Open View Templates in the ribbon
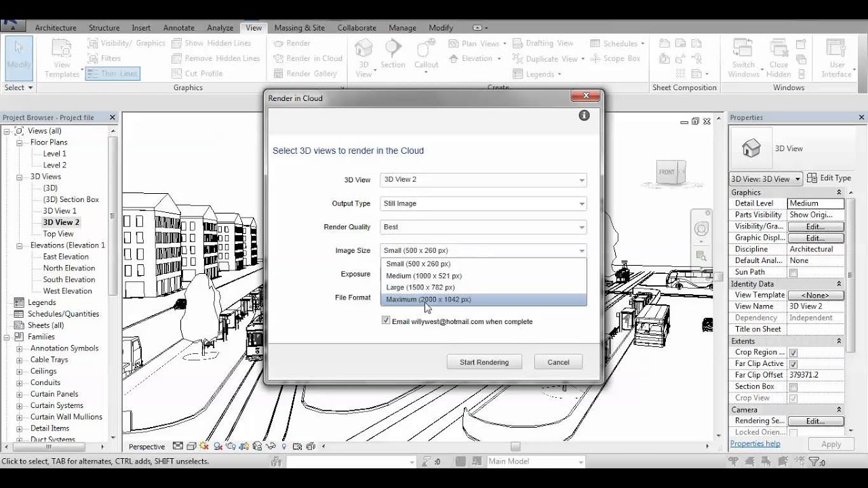Image resolution: width=868 pixels, height=488 pixels. (62, 59)
